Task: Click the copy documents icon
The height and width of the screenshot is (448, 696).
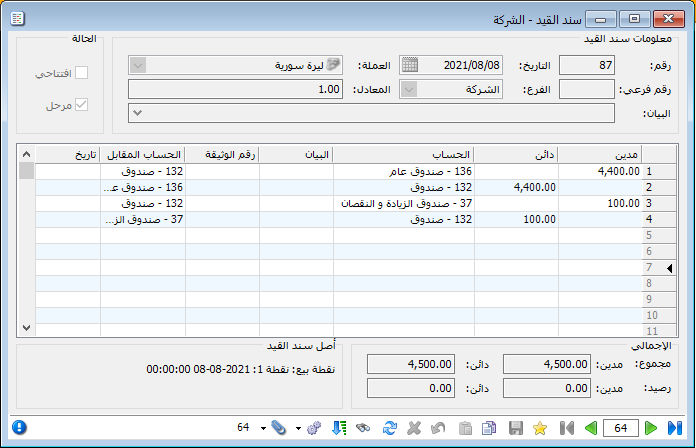Action: [x=489, y=428]
